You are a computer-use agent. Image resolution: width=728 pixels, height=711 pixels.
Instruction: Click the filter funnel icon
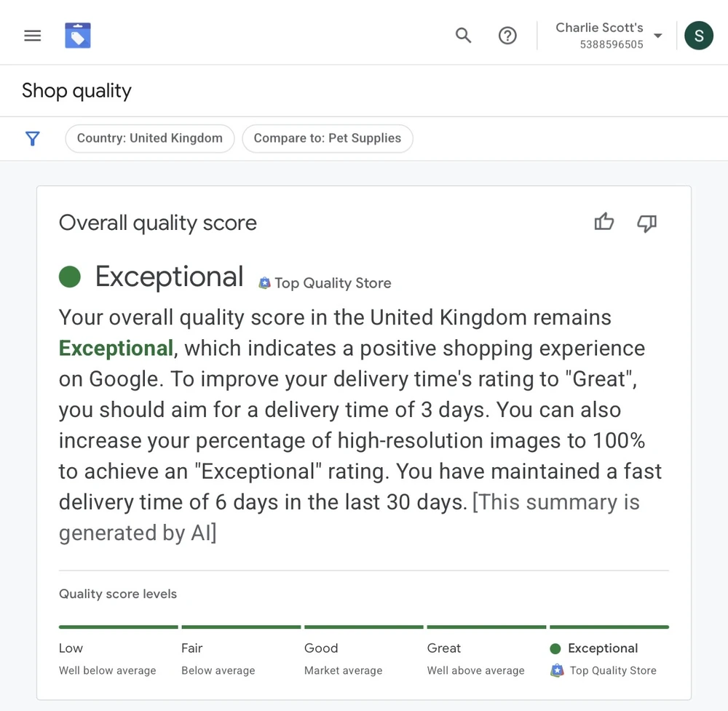(x=33, y=138)
